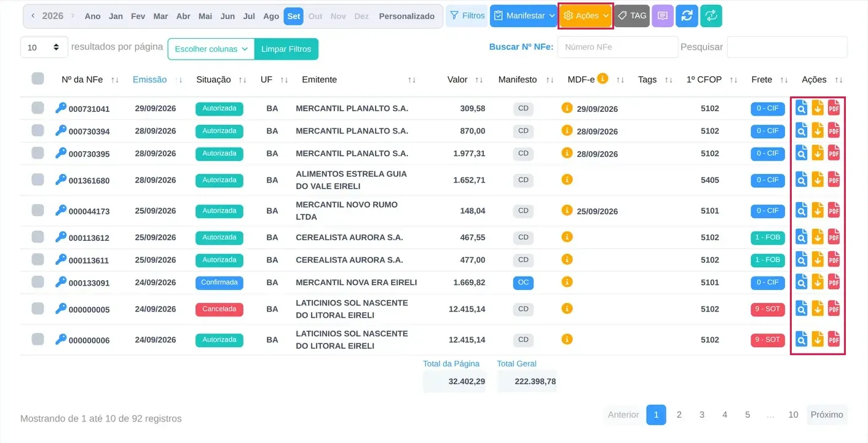Screen dimensions: 868x443
Task: Switch to the Jan month tab
Action: [x=116, y=17]
